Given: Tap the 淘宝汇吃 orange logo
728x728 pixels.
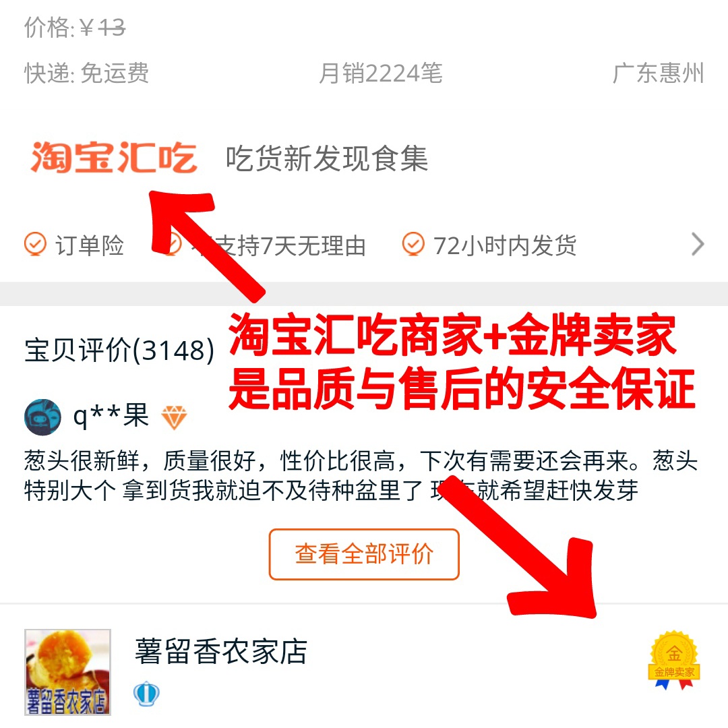Looking at the screenshot, I should point(114,158).
